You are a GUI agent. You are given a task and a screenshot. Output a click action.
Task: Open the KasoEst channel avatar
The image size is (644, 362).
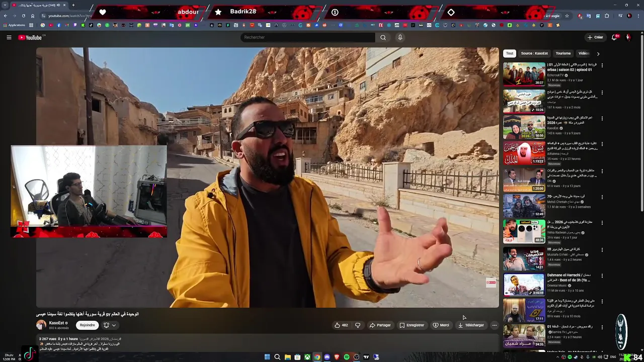click(41, 325)
